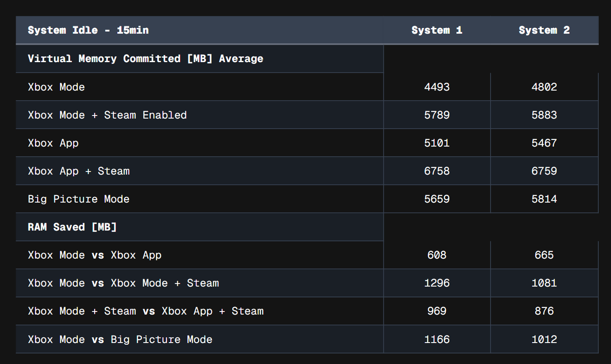Click the 'Xbox App' row label
This screenshot has height=364, width=611.
(x=53, y=143)
